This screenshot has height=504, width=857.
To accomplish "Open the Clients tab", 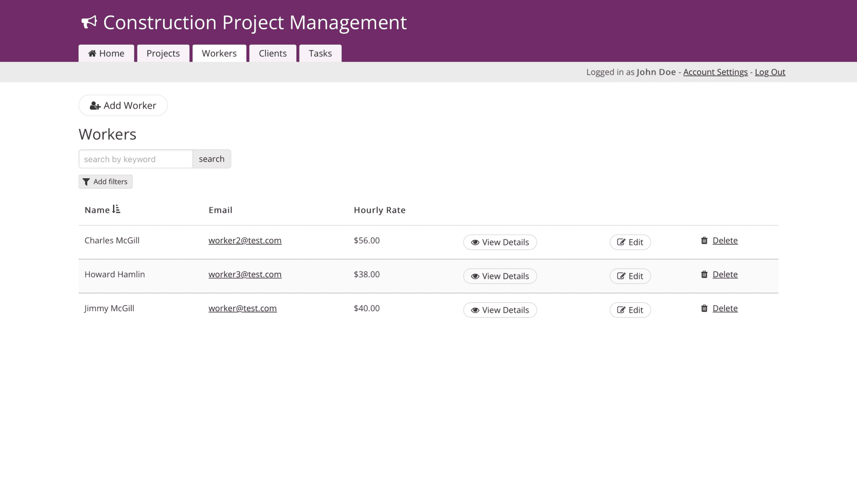I will click(x=272, y=53).
